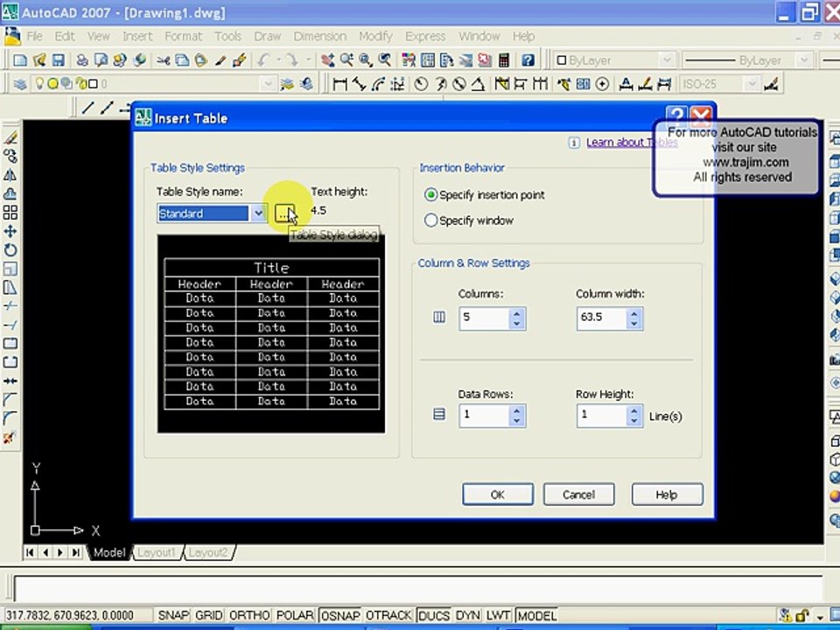840x630 pixels.
Task: Click the Undo arrow icon
Action: click(263, 60)
